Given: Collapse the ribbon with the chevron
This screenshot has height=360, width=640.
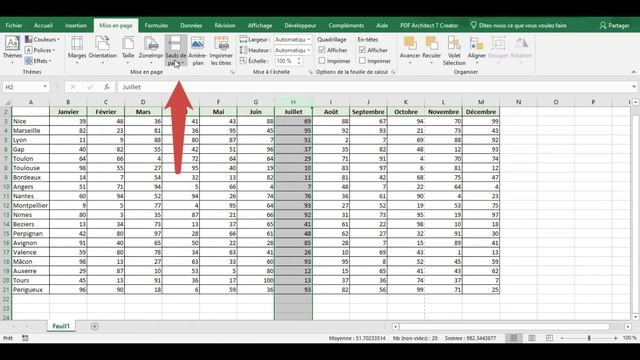Looking at the screenshot, I should pyautogui.click(x=633, y=72).
